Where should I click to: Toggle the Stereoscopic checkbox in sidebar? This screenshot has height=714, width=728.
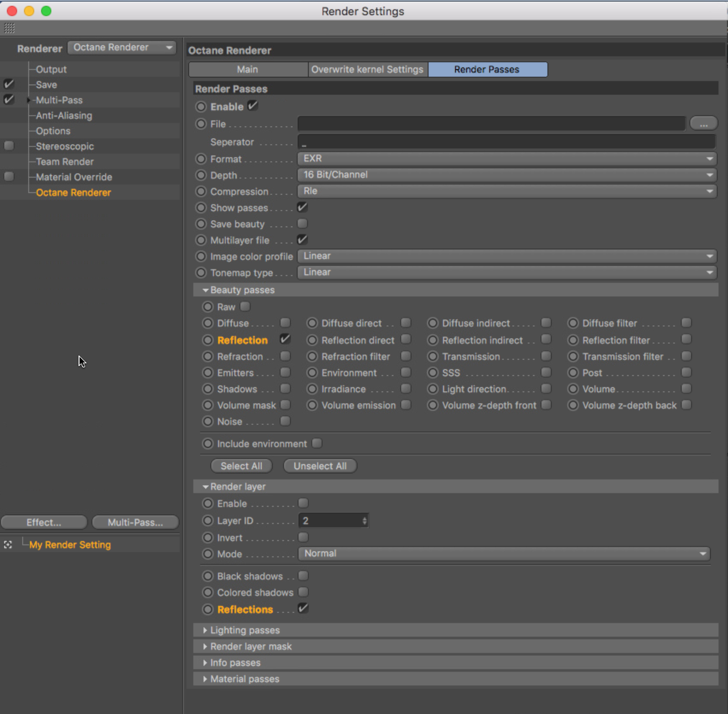[9, 146]
